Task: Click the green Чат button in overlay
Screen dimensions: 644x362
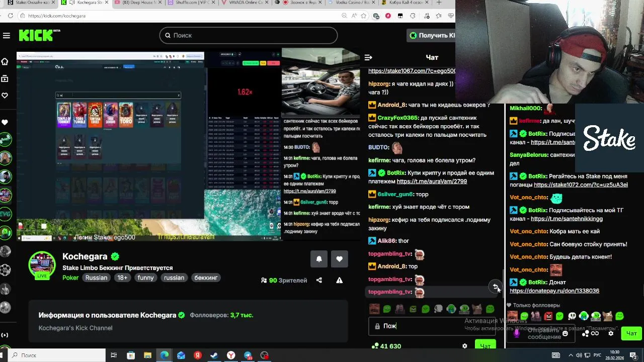Action: click(x=631, y=333)
